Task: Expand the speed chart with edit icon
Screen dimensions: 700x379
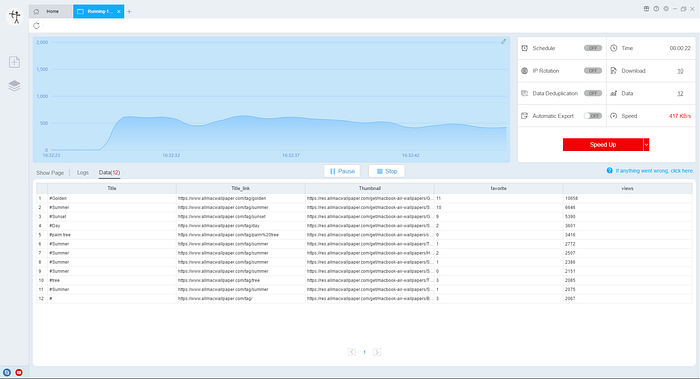Action: pyautogui.click(x=504, y=42)
